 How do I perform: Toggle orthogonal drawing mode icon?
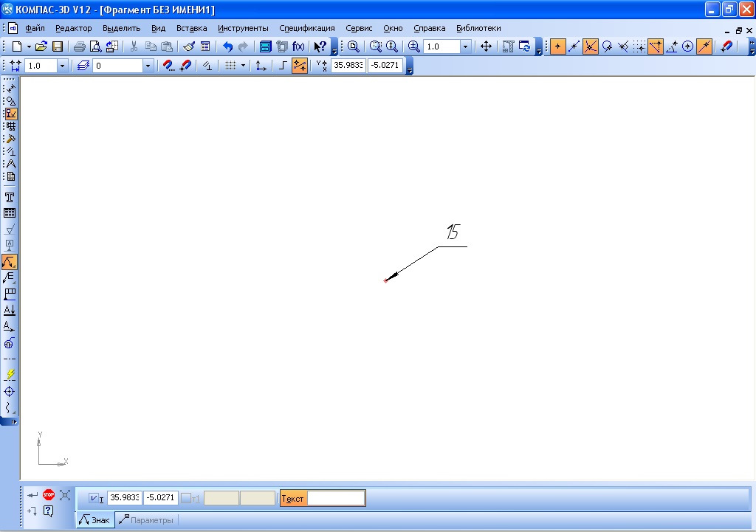pyautogui.click(x=283, y=66)
